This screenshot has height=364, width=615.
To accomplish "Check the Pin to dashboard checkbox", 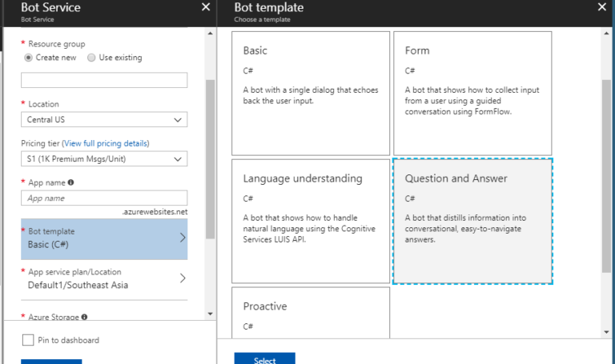I will pyautogui.click(x=28, y=340).
